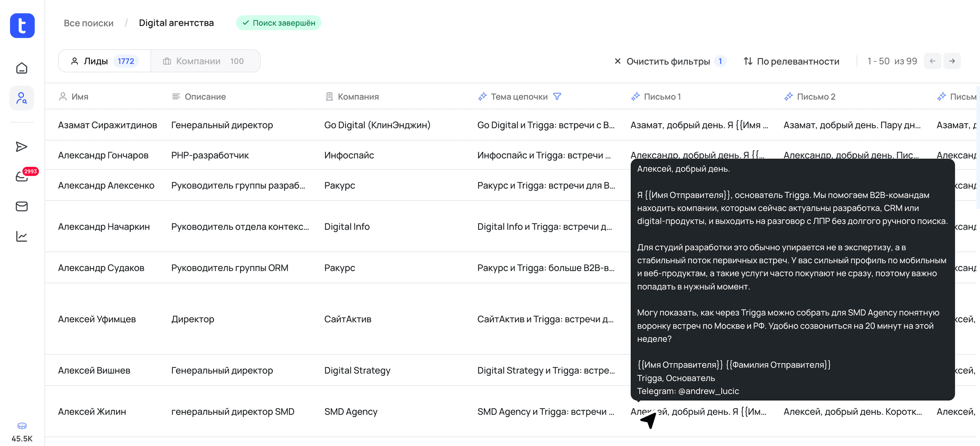This screenshot has width=980, height=446.
Task: Click the AI sparkle icon of Письмо 2
Action: point(788,97)
